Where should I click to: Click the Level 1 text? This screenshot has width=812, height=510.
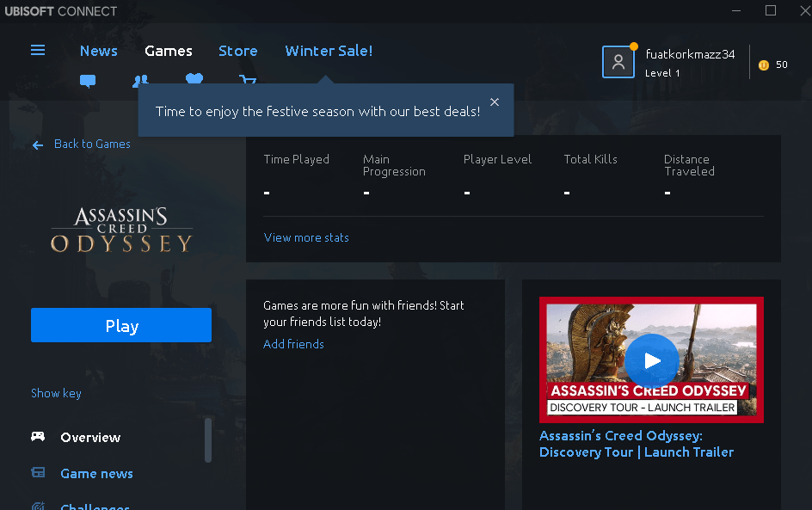click(x=662, y=73)
